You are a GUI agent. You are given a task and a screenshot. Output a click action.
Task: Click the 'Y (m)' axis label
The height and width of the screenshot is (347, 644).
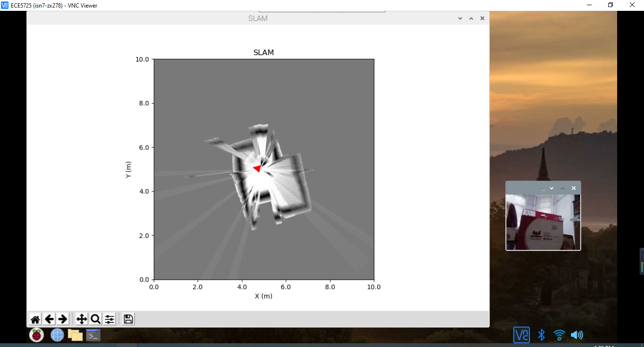pyautogui.click(x=128, y=169)
